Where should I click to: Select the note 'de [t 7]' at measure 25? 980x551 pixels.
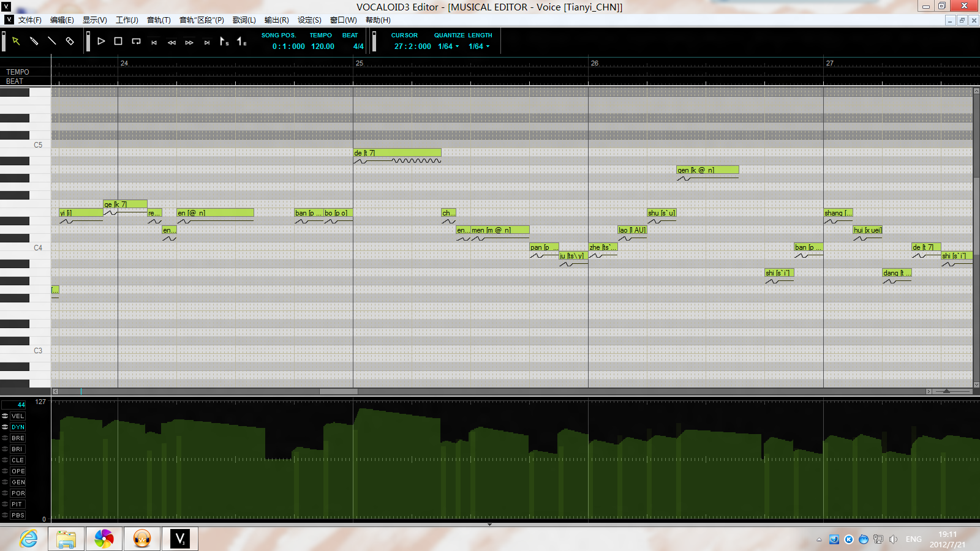coord(397,152)
